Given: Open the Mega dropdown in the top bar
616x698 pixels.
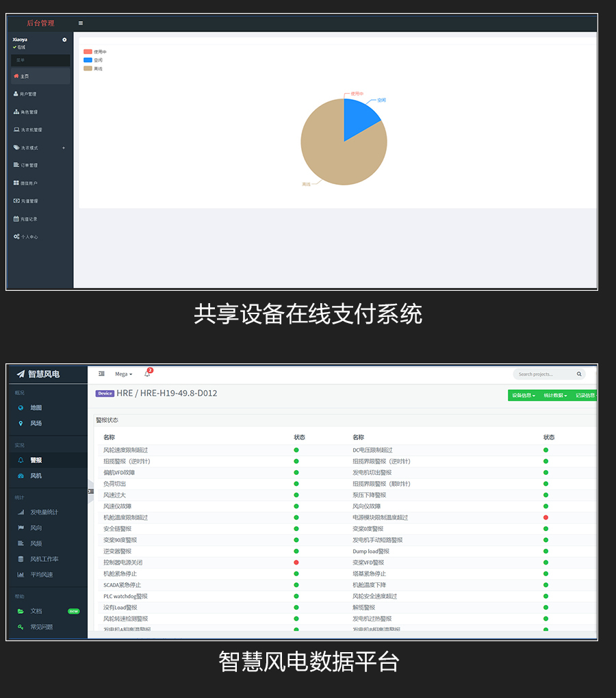Looking at the screenshot, I should coord(122,374).
